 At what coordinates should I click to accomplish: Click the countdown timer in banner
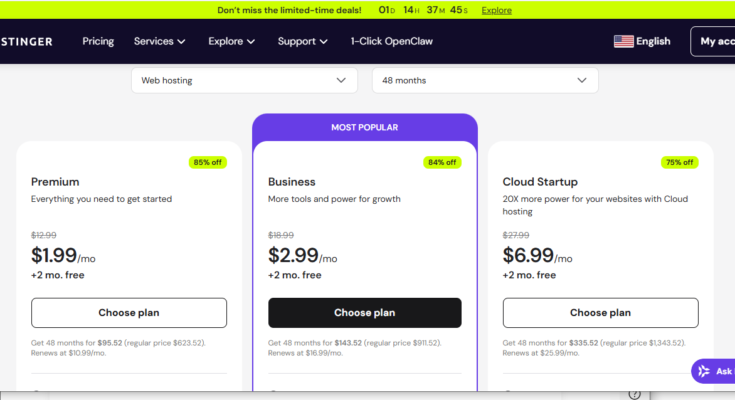tap(423, 10)
